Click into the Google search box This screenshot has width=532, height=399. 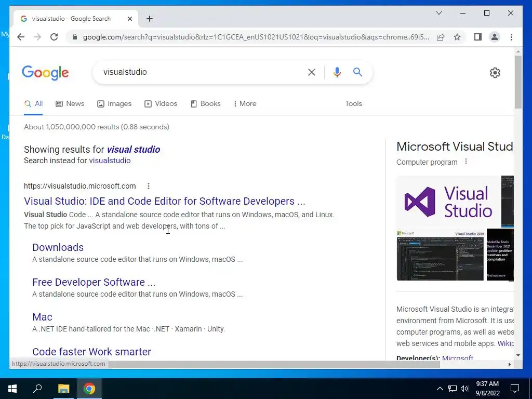(204, 72)
